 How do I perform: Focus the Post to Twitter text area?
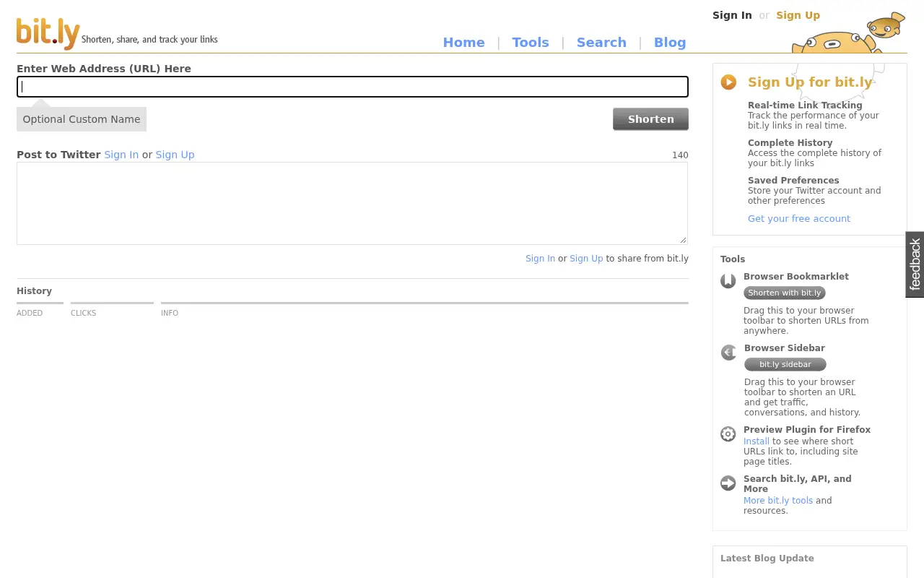(x=352, y=203)
